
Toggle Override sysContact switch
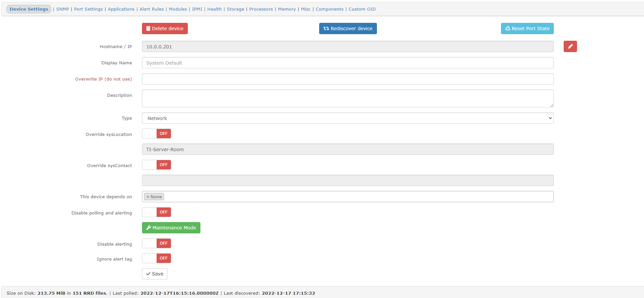(x=157, y=165)
